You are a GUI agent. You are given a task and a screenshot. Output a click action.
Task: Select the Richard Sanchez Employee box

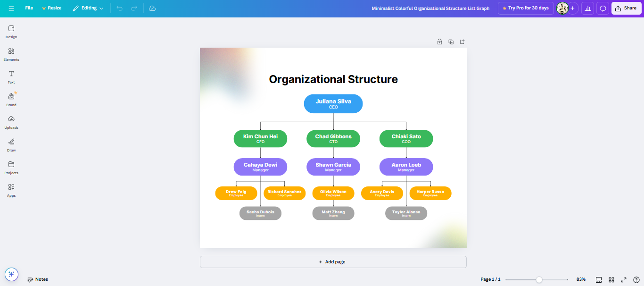point(284,193)
